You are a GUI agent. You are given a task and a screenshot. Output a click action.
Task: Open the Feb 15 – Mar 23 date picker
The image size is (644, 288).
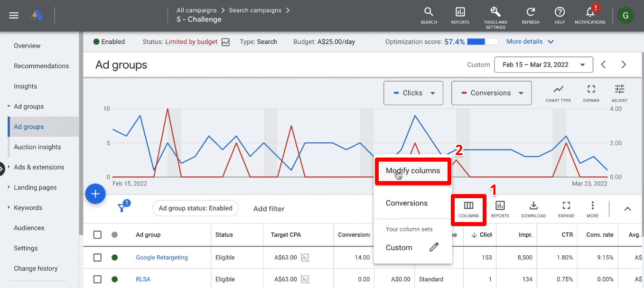click(x=543, y=65)
